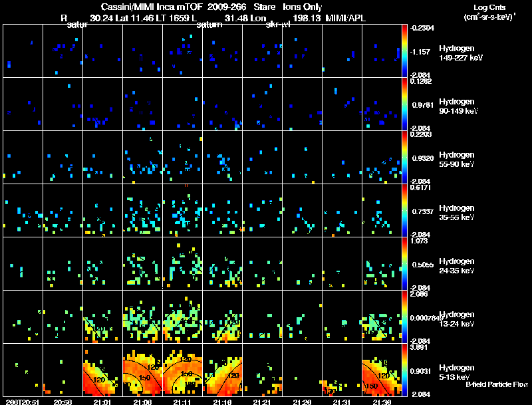Click the 0.9031 colorbar value
The height and width of the screenshot is (405, 532).
point(421,372)
